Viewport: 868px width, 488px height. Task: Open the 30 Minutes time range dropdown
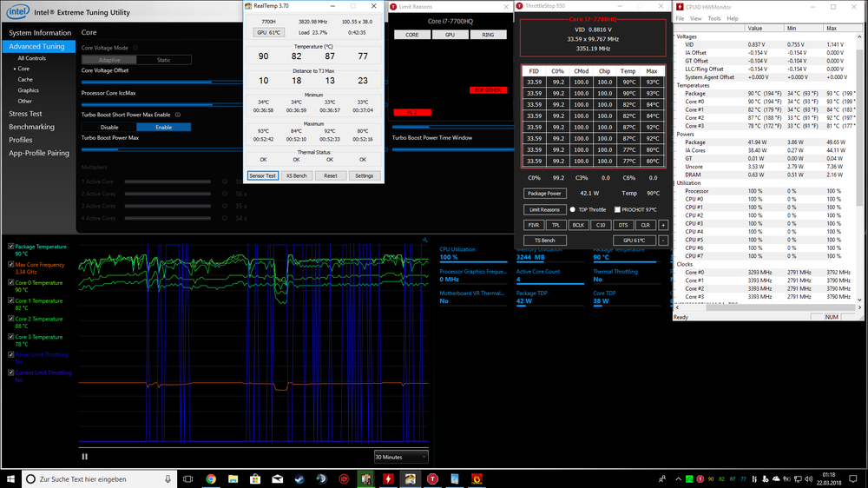(x=400, y=456)
